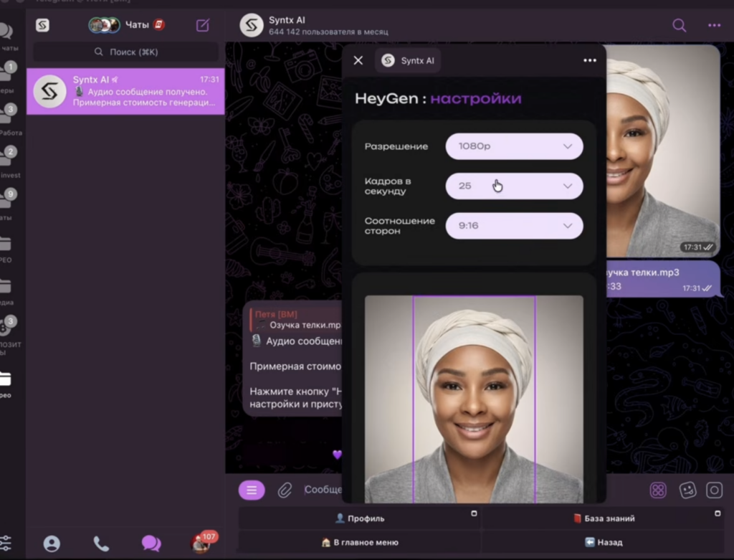Select the all chats folder in sidebar
734x560 pixels.
[x=7, y=36]
